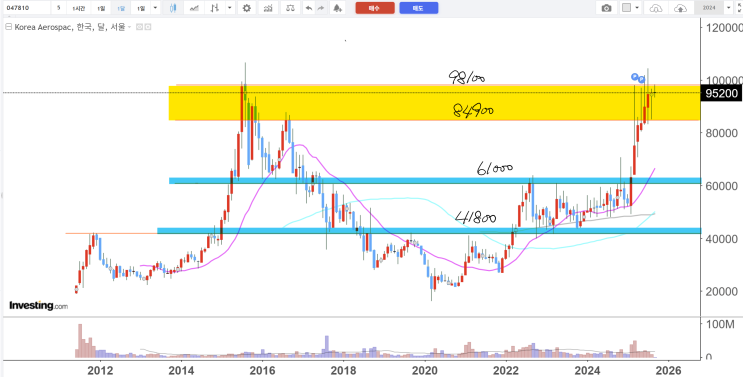
Task: Open bar style dropdown arrow
Action: pyautogui.click(x=229, y=8)
